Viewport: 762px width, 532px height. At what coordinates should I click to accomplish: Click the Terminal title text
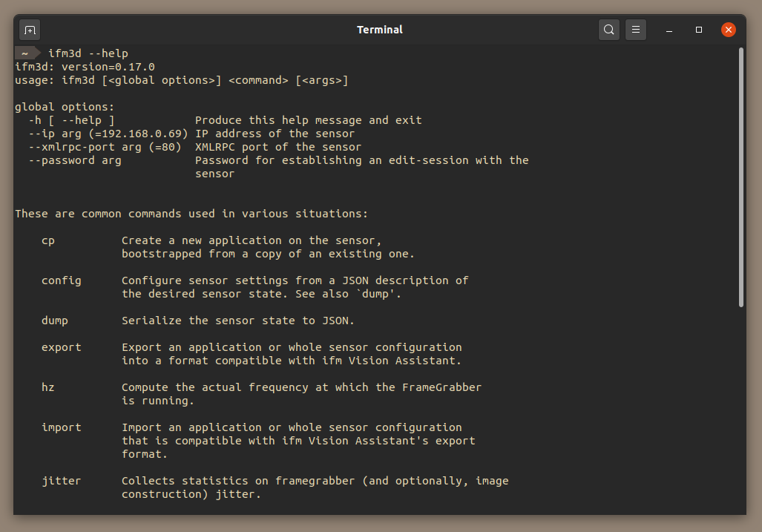click(x=380, y=30)
